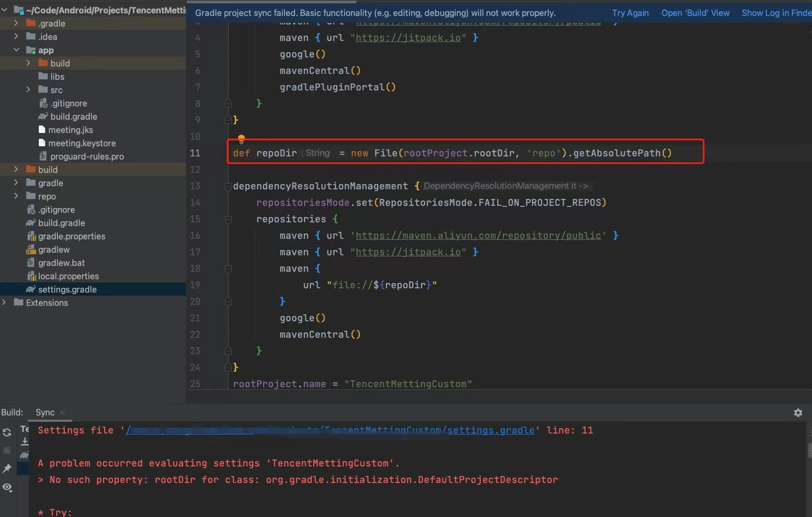
Task: Open the eye view options in Build panel
Action: click(x=7, y=487)
